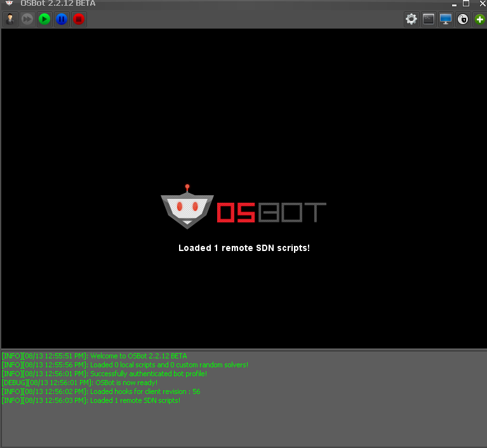Image resolution: width=487 pixels, height=448 pixels.
Task: Select log line 'Successfully authenticated bot profile!'
Action: [x=104, y=374]
